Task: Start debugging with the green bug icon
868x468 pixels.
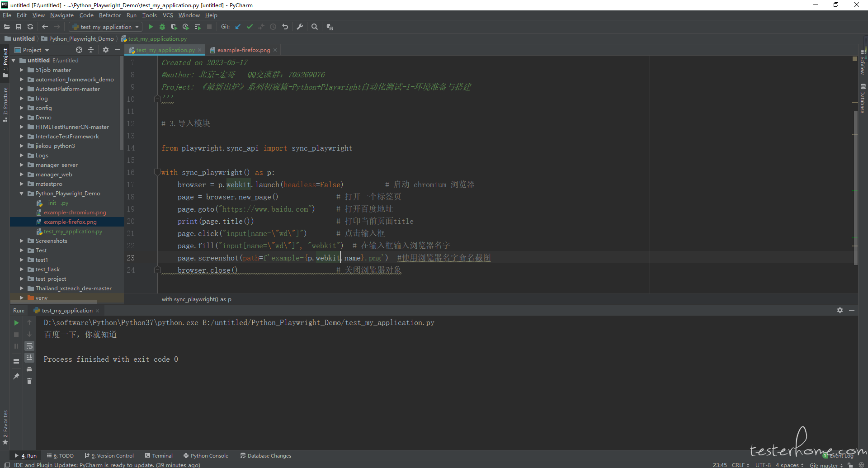Action: coord(162,27)
